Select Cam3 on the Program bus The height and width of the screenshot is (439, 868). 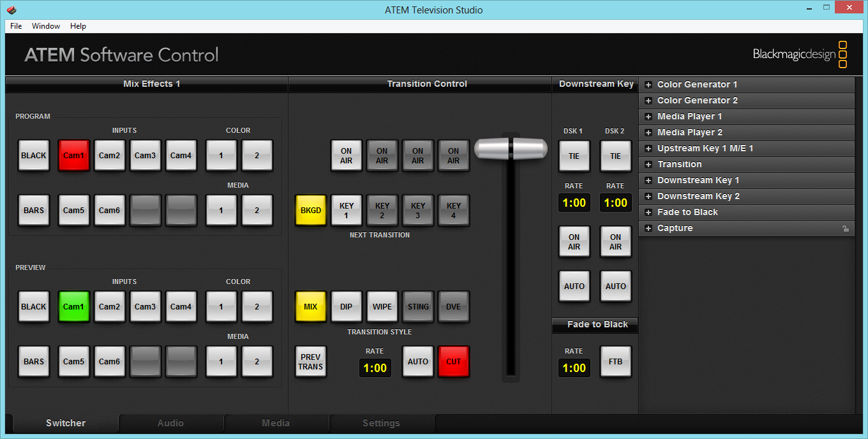coord(145,155)
